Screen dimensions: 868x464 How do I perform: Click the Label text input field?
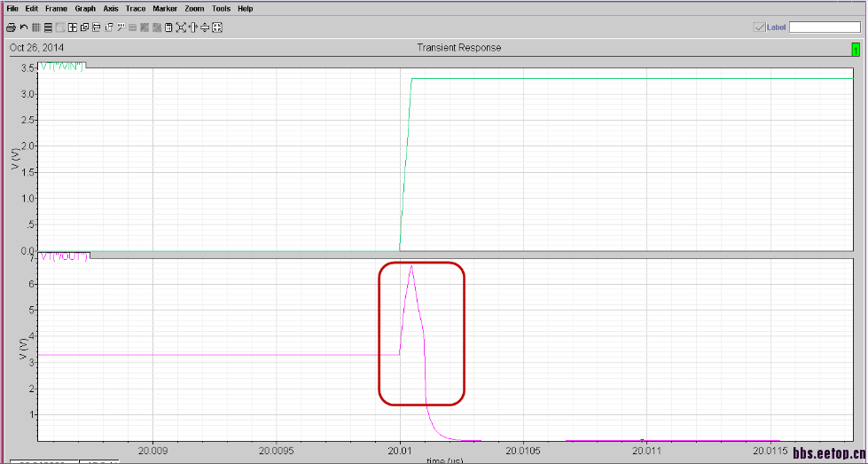coord(825,28)
